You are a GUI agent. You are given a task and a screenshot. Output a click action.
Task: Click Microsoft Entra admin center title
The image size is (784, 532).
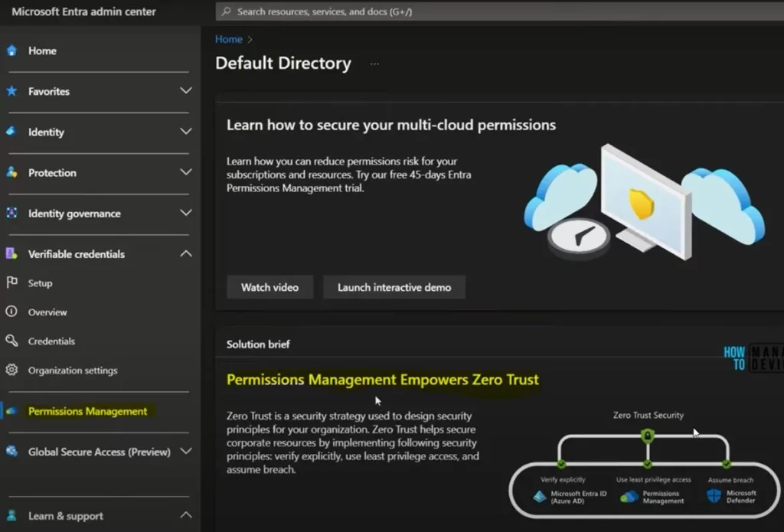coord(83,11)
